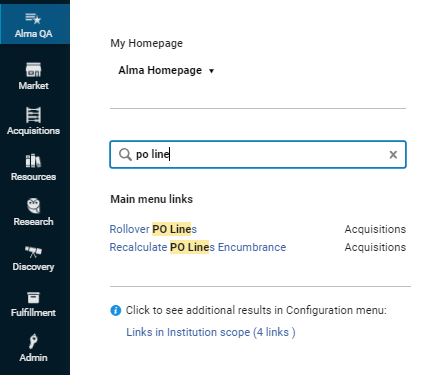Screen dimensions: 443x375
Task: Clear the 'po line' search text
Action: 393,154
